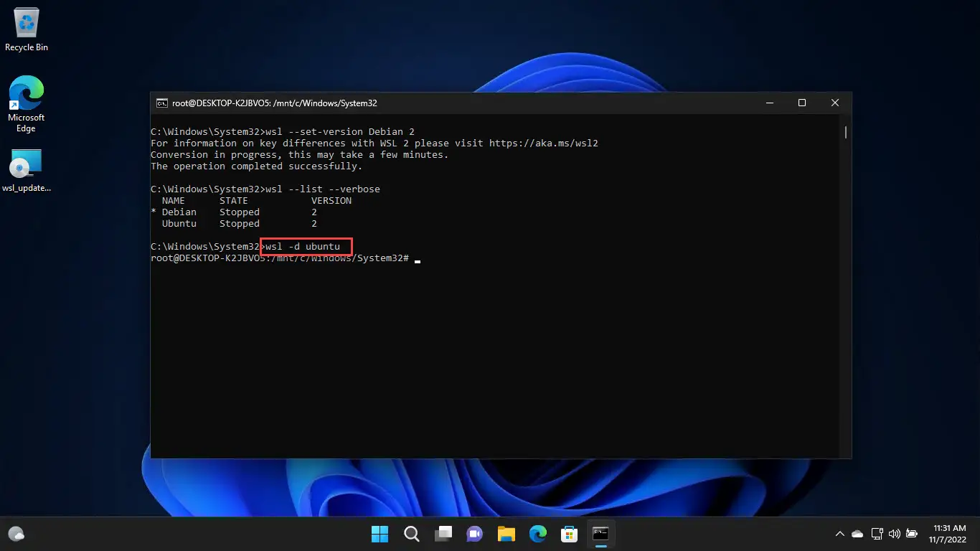The height and width of the screenshot is (551, 980).
Task: Open the clock and date flyout
Action: click(x=948, y=534)
